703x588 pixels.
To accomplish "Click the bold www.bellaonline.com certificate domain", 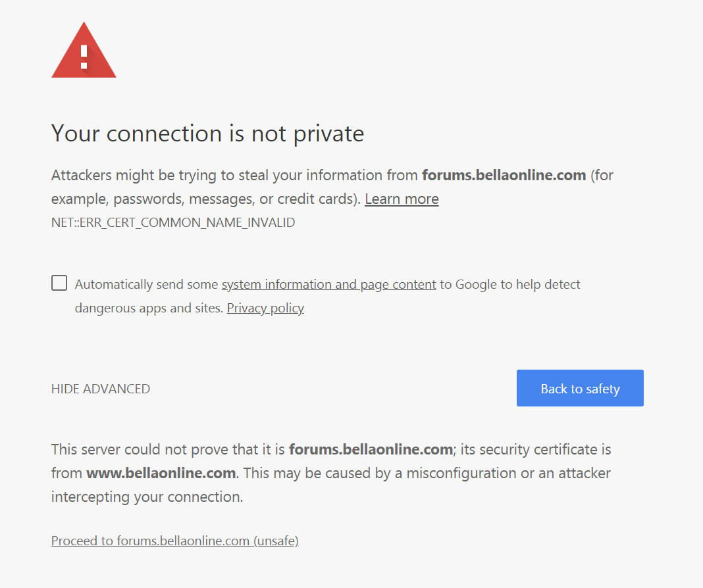I will click(x=161, y=473).
